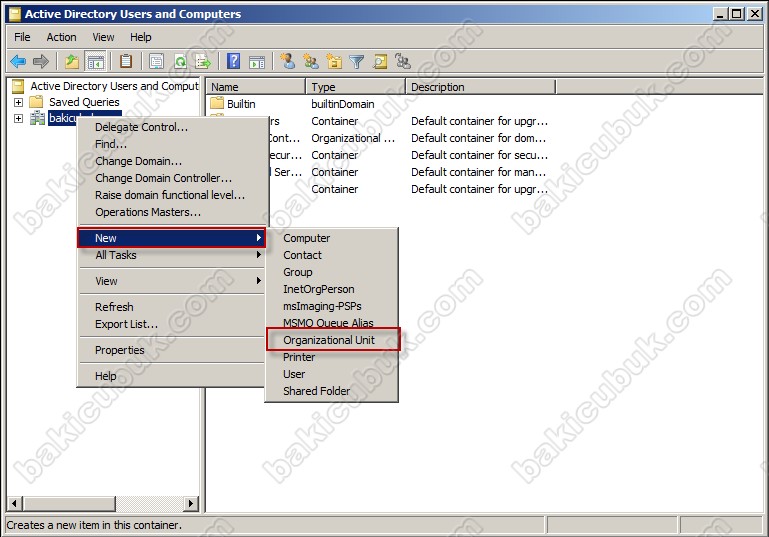Open the View menu in menu bar

pyautogui.click(x=103, y=37)
